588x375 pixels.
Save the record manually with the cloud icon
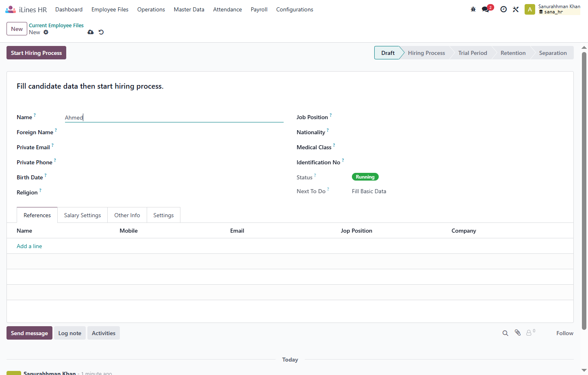[x=91, y=32]
